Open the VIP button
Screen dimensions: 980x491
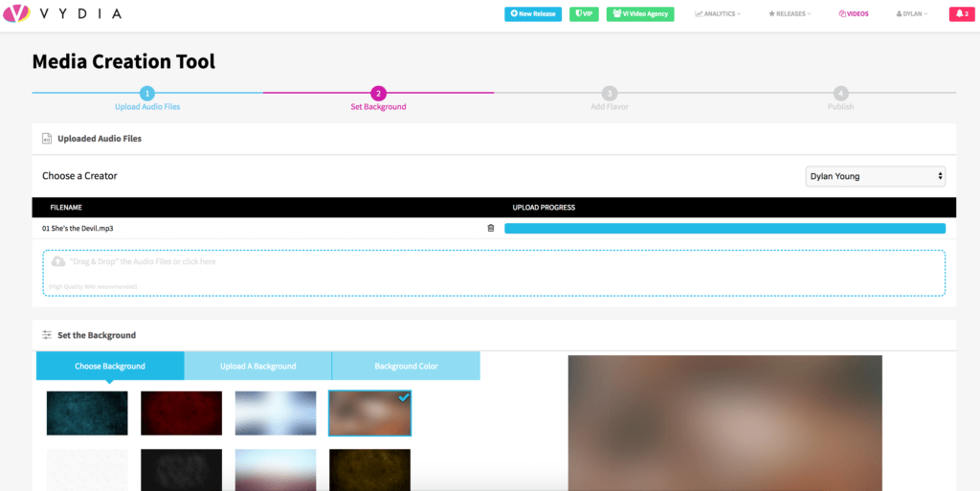[x=585, y=13]
